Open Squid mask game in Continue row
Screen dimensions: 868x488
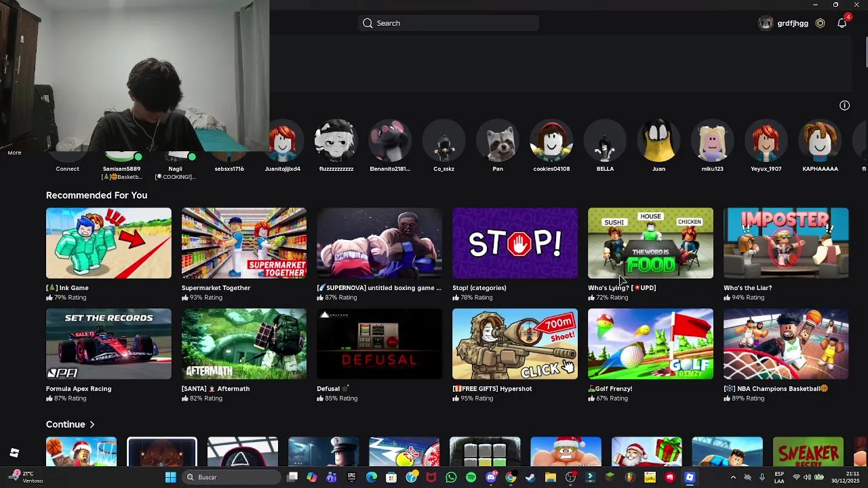click(x=243, y=452)
